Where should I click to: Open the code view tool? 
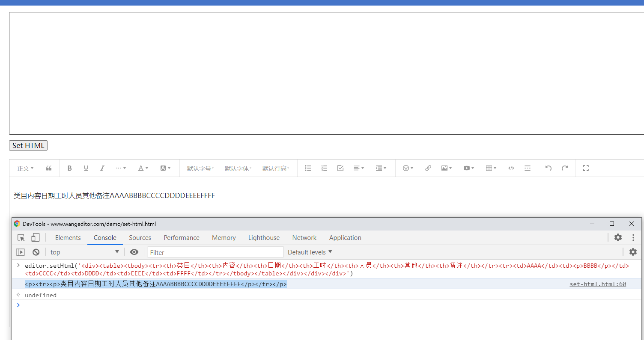[x=511, y=168]
